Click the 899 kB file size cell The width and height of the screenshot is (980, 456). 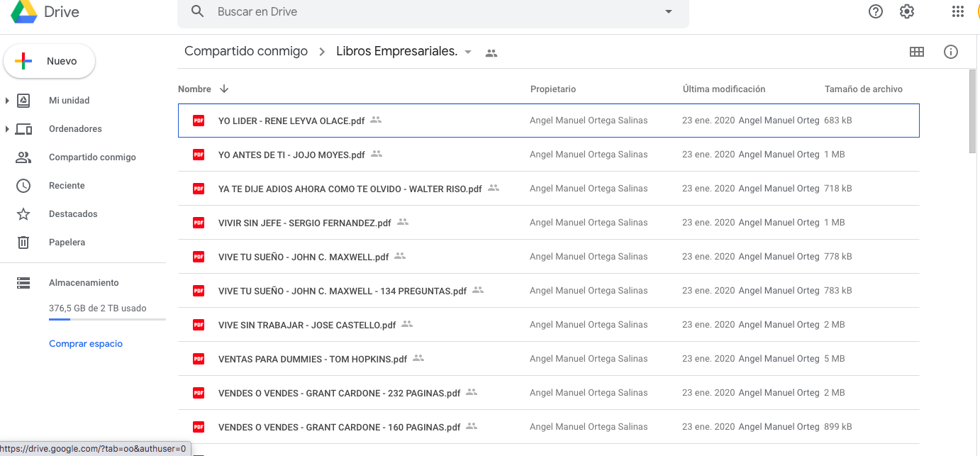point(838,427)
